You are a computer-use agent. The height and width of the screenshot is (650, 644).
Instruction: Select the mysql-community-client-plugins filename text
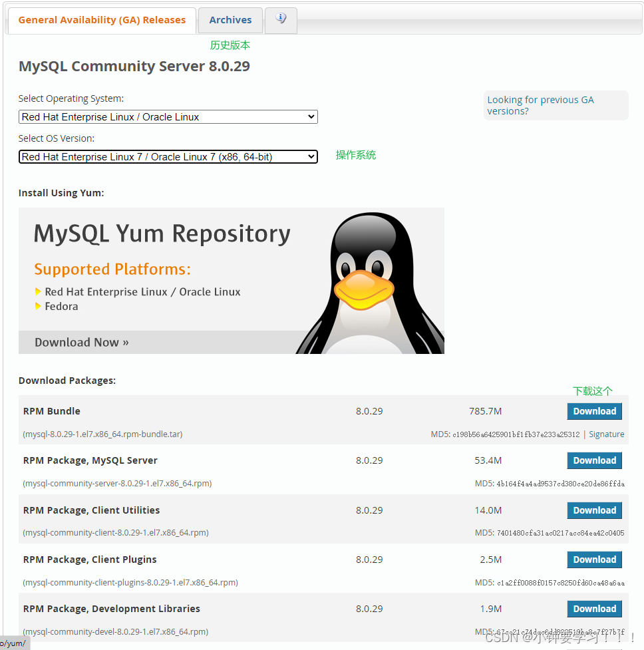tap(130, 582)
